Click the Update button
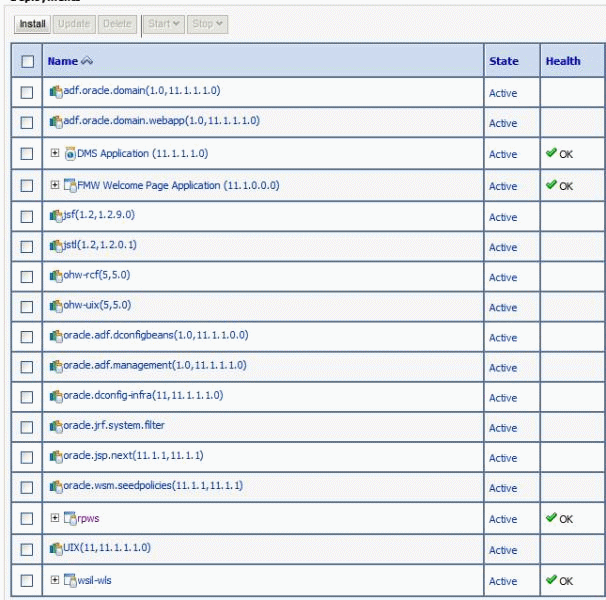This screenshot has height=600, width=606. point(74,24)
